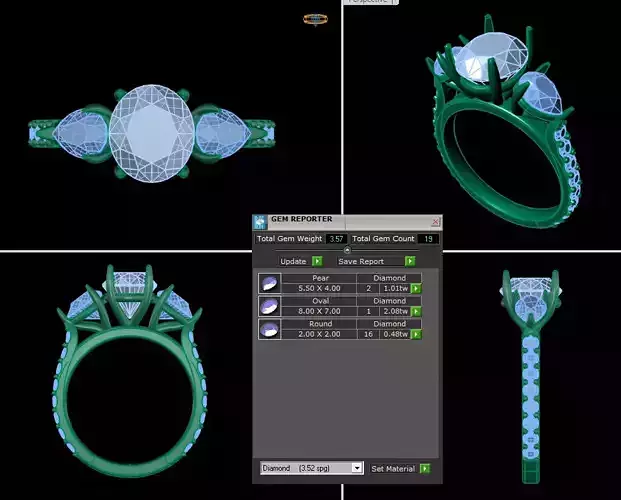Screen dimensions: 621x500
Task: Click the Perspective viewport tab
Action: (x=371, y=2)
